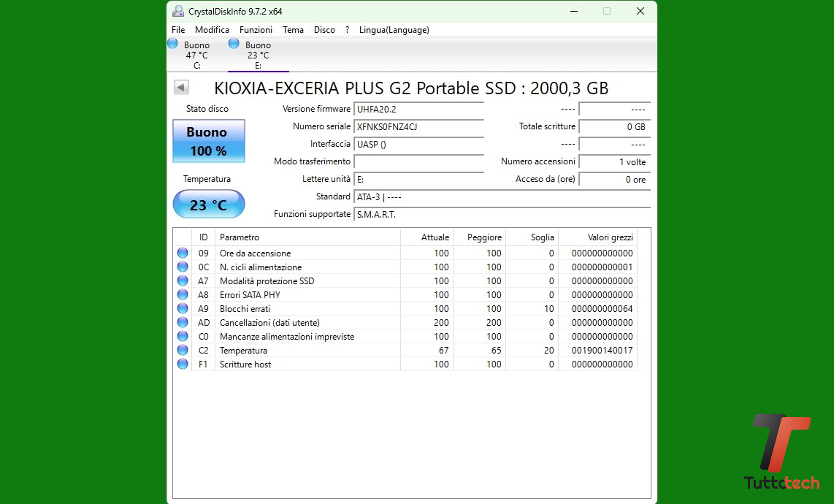The height and width of the screenshot is (504, 834).
Task: Click the Standard field ATA-3
Action: [502, 197]
